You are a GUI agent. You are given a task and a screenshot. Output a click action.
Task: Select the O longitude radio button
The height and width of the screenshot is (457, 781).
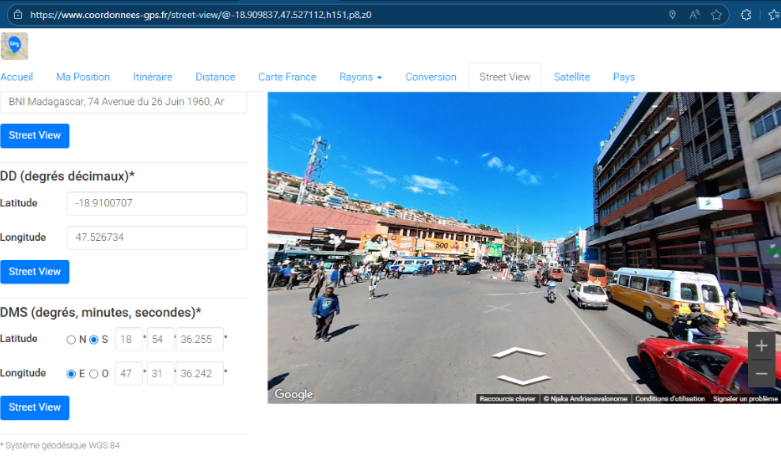coord(94,374)
